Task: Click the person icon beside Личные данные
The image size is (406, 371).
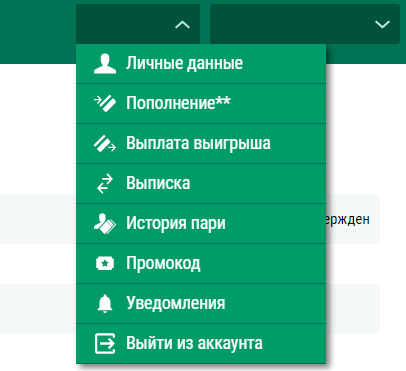Action: coord(105,63)
